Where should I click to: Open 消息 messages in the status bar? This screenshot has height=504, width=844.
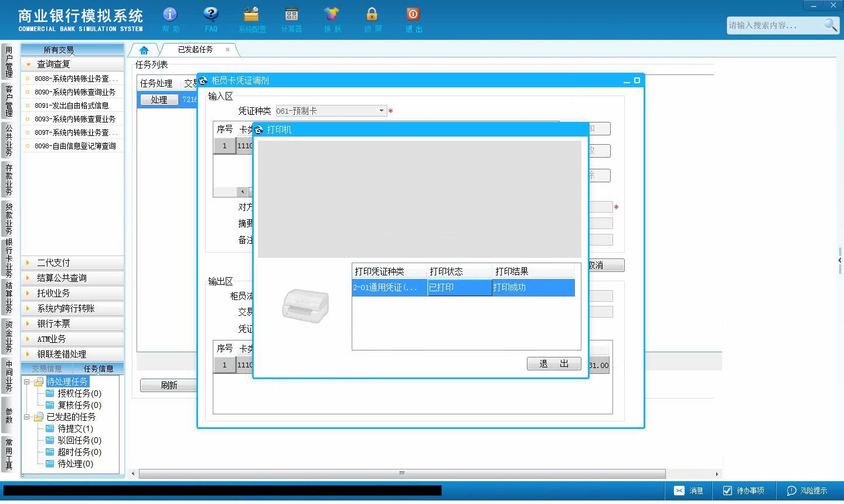pyautogui.click(x=688, y=491)
